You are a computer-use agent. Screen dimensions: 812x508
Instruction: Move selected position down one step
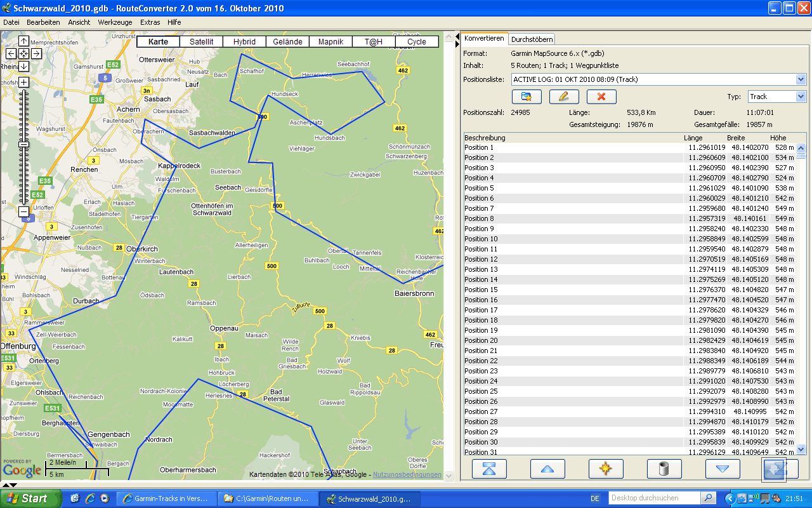[x=723, y=469]
